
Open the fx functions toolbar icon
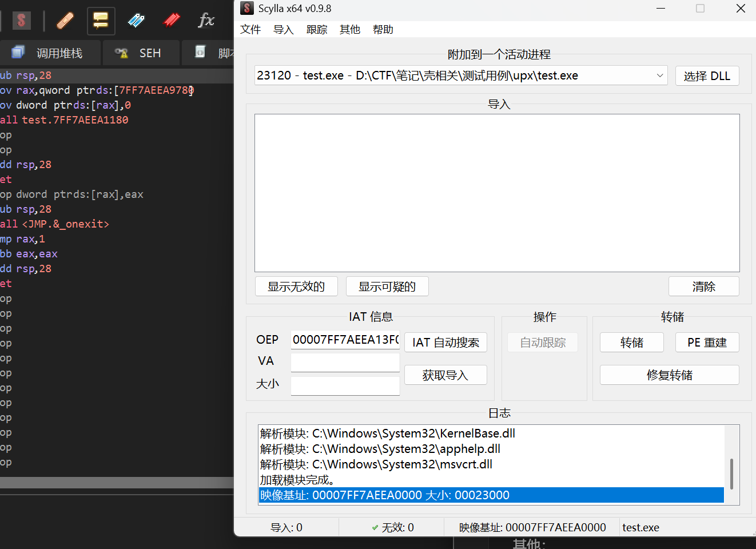(206, 21)
